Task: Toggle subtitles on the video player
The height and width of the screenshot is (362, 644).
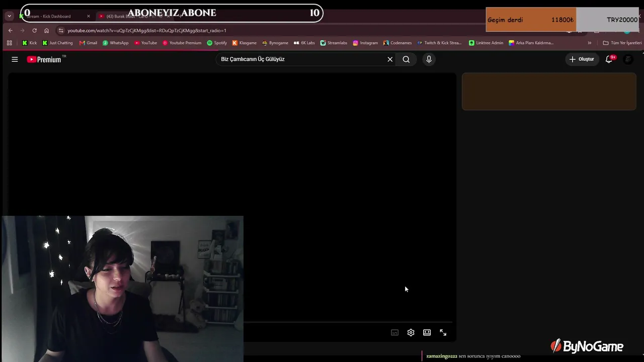Action: [395, 332]
